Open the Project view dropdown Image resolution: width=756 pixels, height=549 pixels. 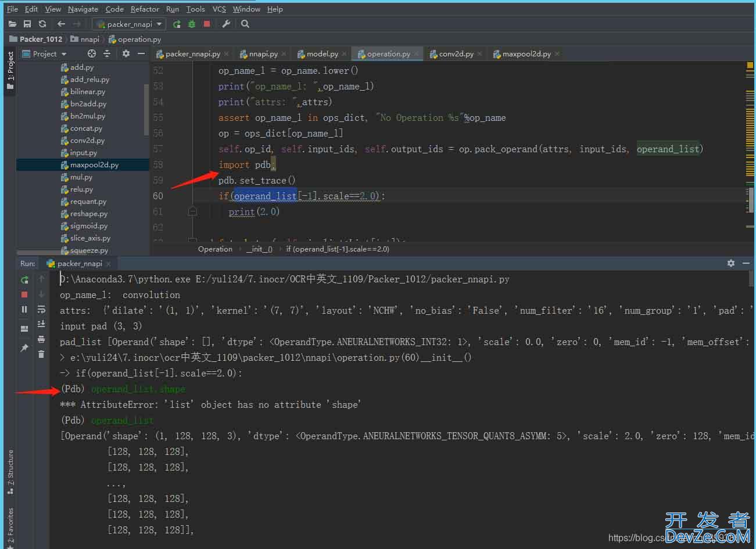45,53
